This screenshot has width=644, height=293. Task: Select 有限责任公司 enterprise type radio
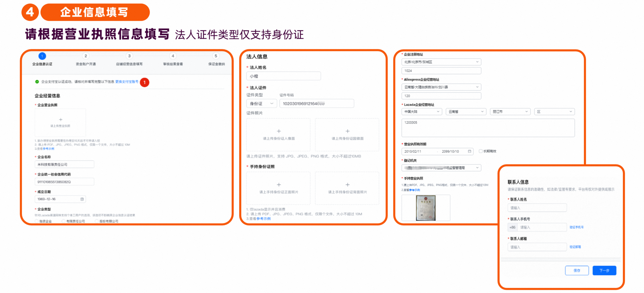pyautogui.click(x=64, y=221)
